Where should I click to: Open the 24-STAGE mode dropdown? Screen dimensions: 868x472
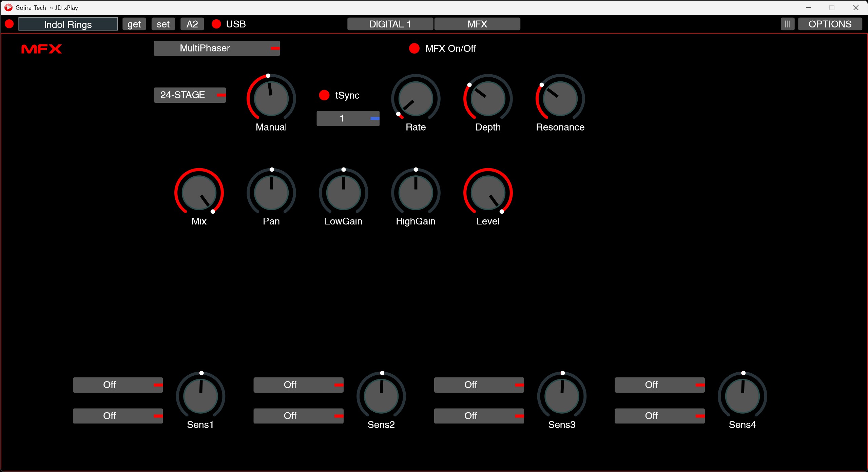(190, 95)
